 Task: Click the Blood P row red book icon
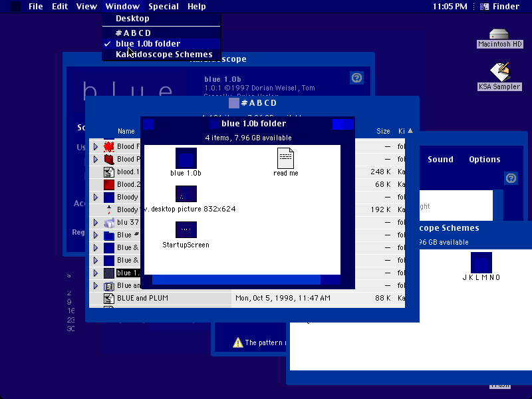(109, 159)
